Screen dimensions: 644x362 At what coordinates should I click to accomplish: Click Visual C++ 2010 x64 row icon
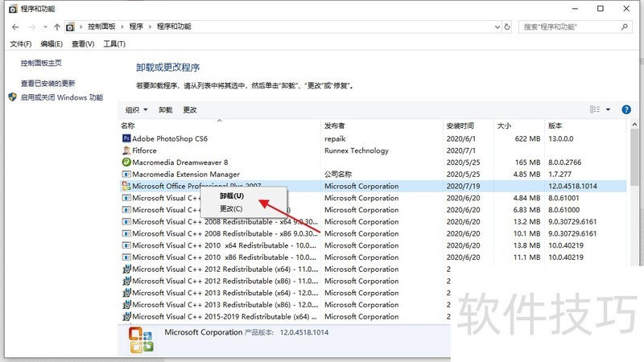pyautogui.click(x=126, y=245)
